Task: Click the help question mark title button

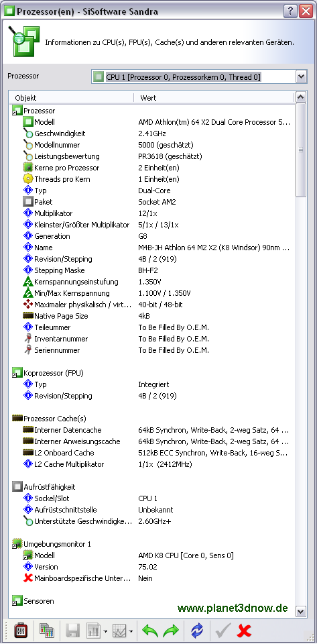Action: pos(290,11)
